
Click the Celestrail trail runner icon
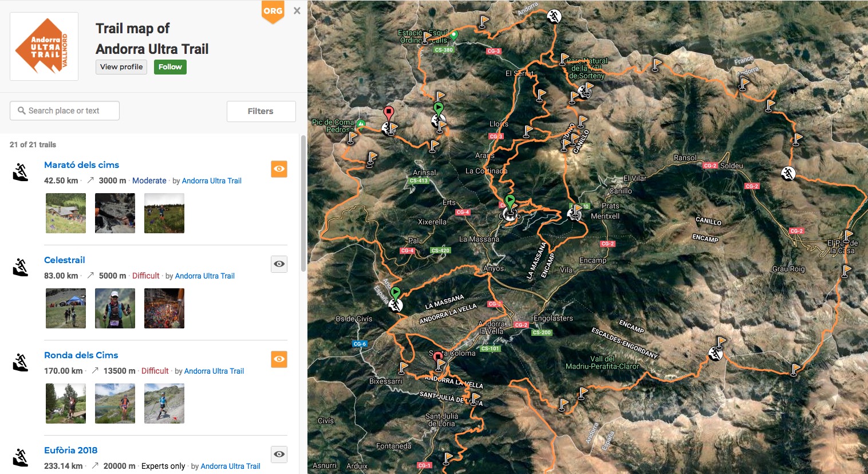click(21, 267)
